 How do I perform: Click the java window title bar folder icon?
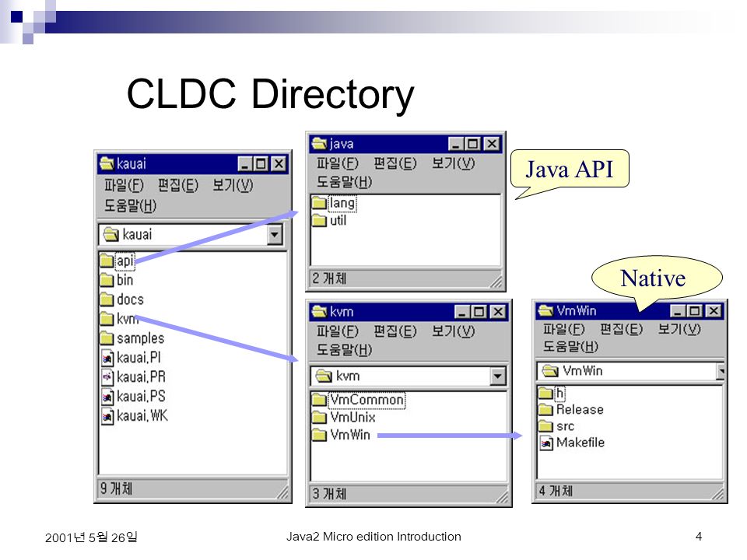[x=319, y=143]
